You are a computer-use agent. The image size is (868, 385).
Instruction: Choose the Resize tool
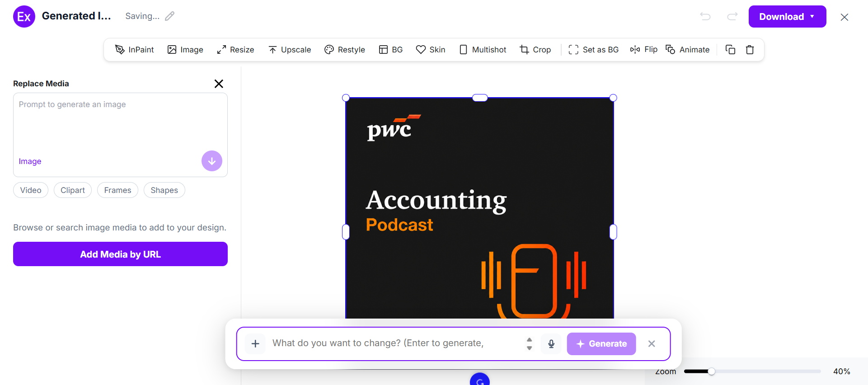(235, 50)
